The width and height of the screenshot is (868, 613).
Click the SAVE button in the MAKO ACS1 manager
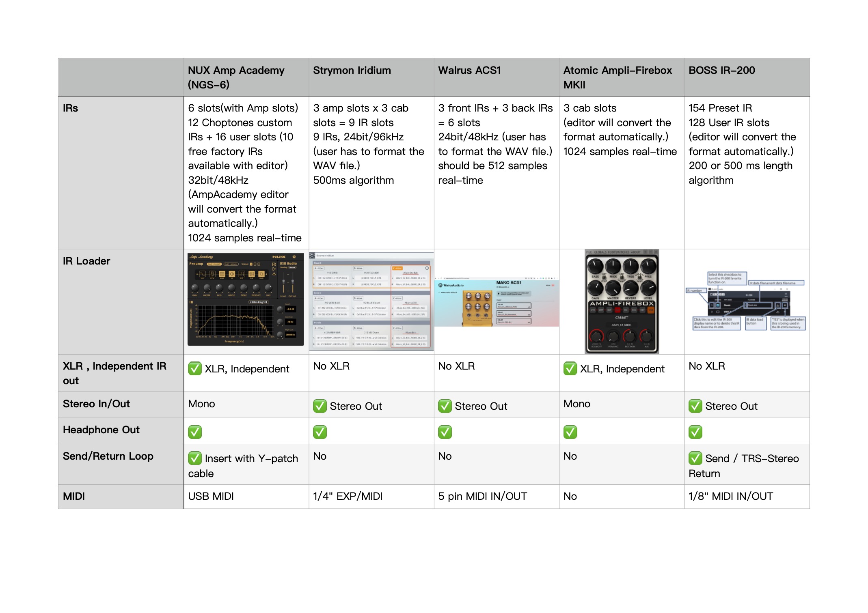(550, 286)
